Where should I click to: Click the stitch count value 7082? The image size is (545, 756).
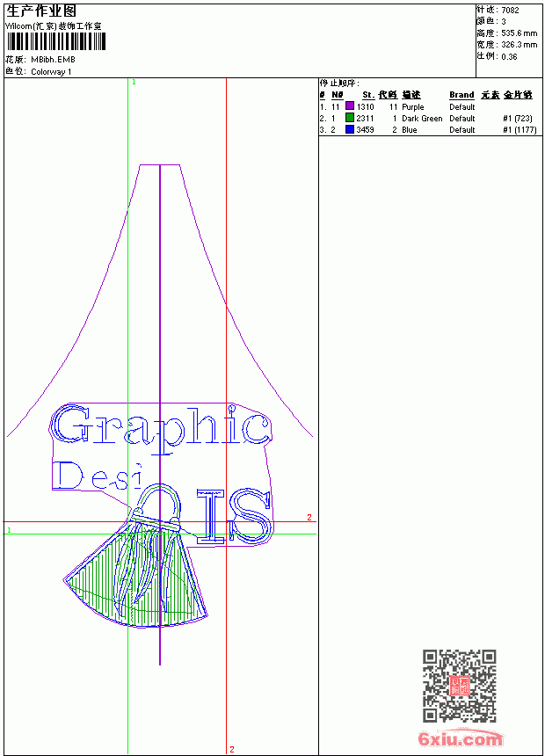coord(510,11)
